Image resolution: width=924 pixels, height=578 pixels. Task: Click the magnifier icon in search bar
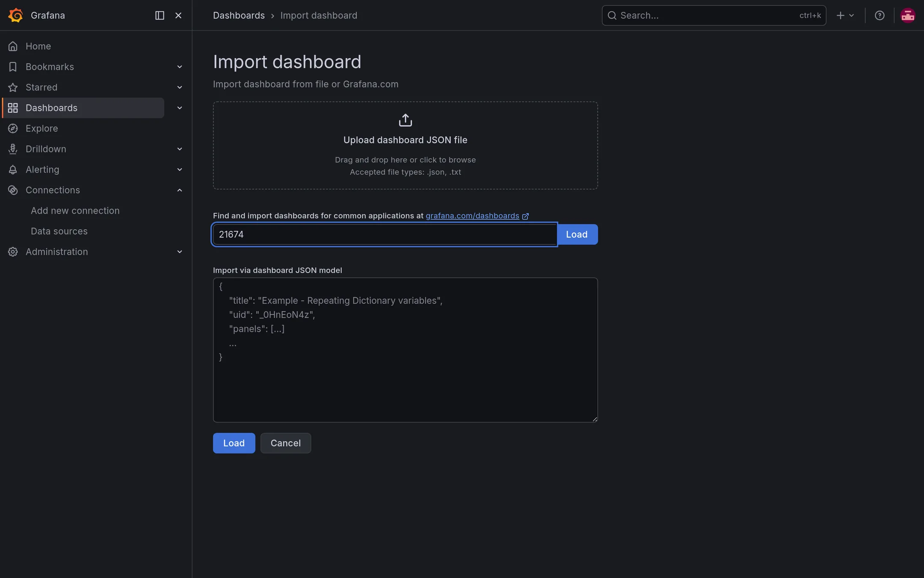(612, 15)
